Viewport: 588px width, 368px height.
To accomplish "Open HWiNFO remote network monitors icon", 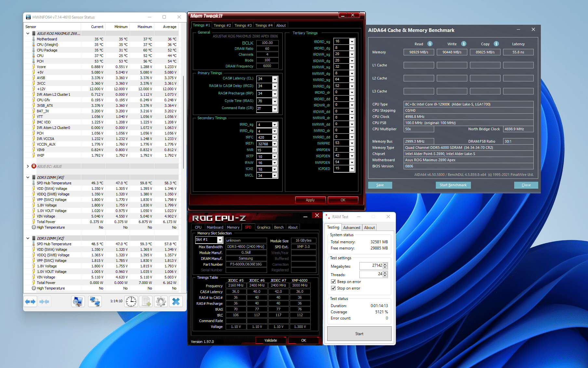I will pyautogui.click(x=95, y=302).
